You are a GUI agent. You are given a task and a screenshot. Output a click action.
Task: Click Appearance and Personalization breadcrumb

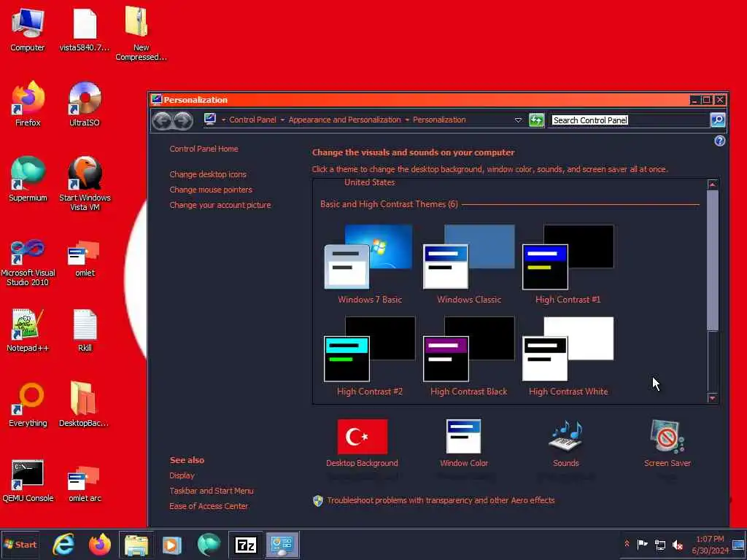(344, 120)
